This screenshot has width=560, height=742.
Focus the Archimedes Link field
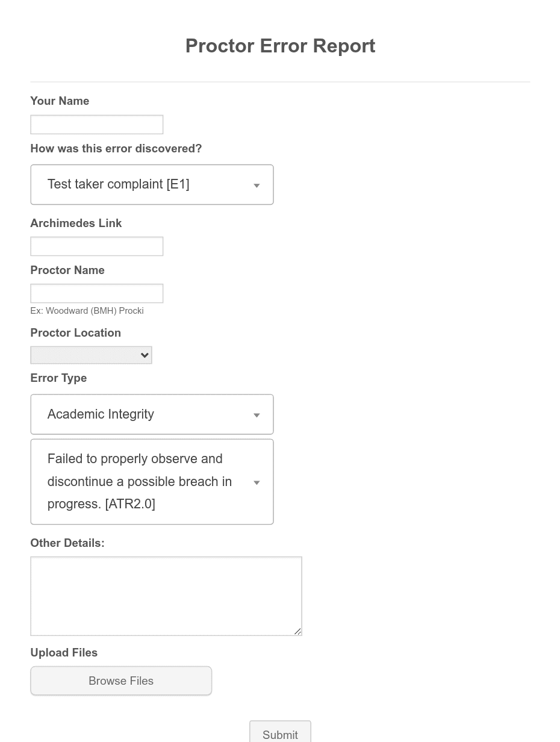point(97,246)
